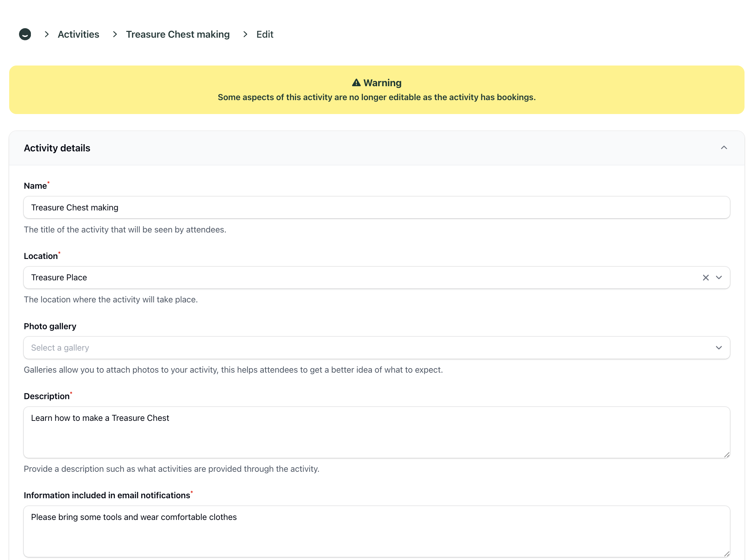The height and width of the screenshot is (560, 753).
Task: Expand the photo gallery chevron
Action: coord(719,348)
